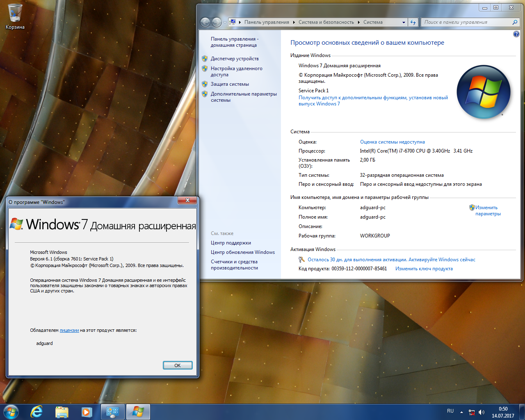525x420 pixels.
Task: Click the activation keys icon
Action: point(301,259)
